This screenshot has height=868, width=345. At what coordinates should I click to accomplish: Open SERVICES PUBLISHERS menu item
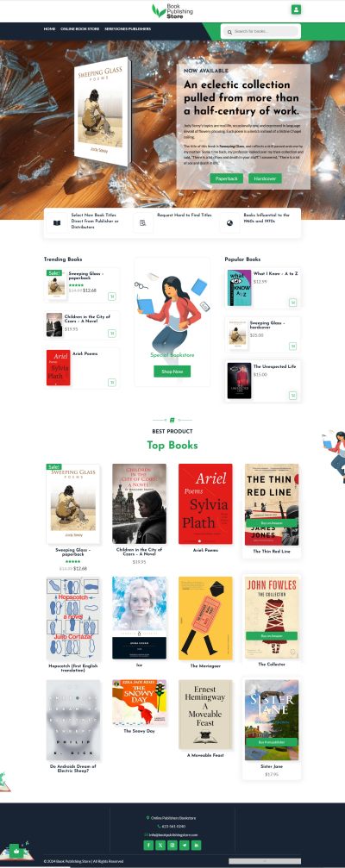(x=128, y=28)
